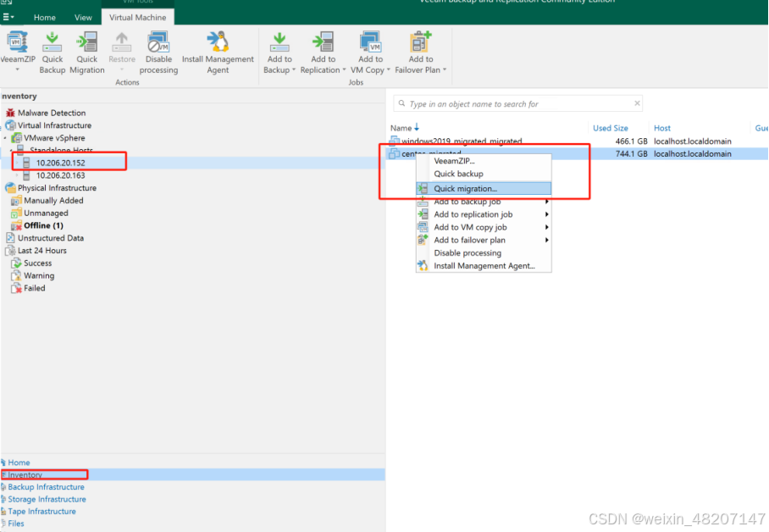The width and height of the screenshot is (769, 532).
Task: Choose Disable processing from context menu
Action: (x=484, y=252)
